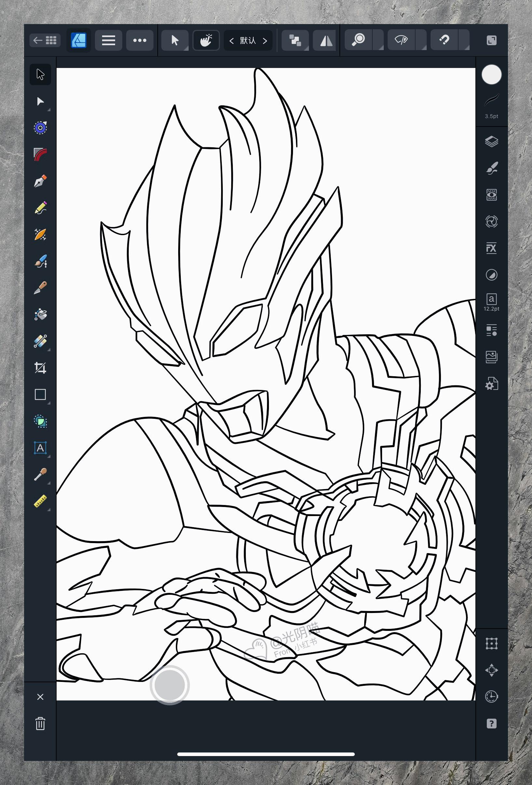Tap the iPad home indicator bar
The height and width of the screenshot is (785, 532).
pos(266,754)
